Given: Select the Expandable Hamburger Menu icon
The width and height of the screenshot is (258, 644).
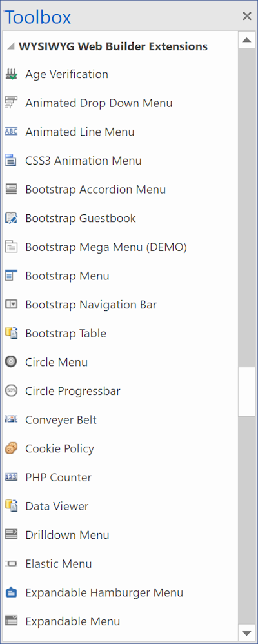Looking at the screenshot, I should point(11,592).
